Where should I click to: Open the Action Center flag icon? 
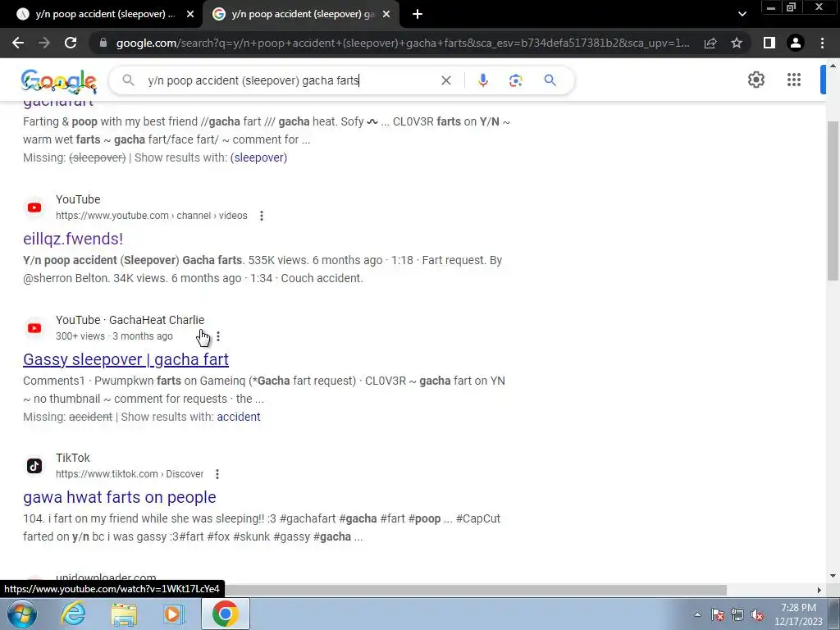coord(718,614)
